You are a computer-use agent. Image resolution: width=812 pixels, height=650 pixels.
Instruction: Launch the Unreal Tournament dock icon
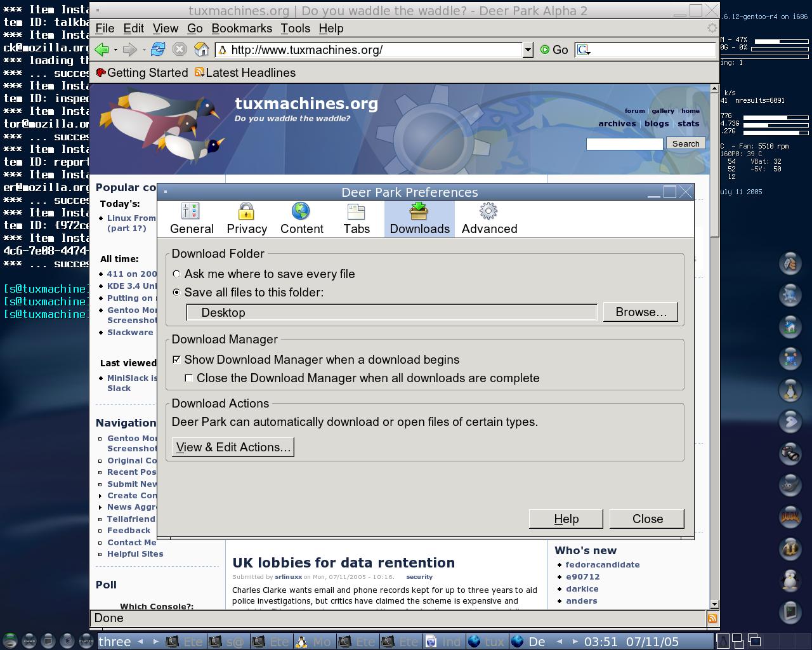(790, 549)
